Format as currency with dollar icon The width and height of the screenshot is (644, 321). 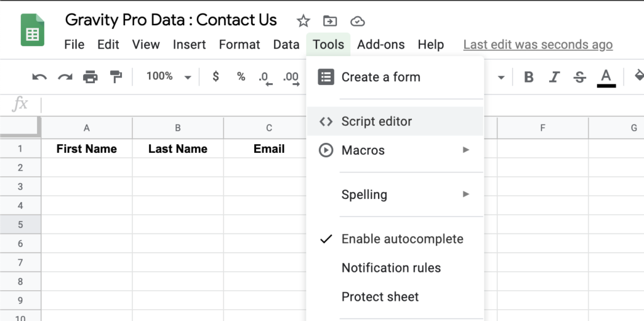(216, 76)
